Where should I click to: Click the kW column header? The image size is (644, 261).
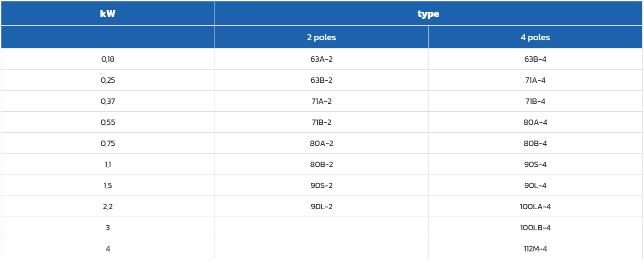pos(108,14)
